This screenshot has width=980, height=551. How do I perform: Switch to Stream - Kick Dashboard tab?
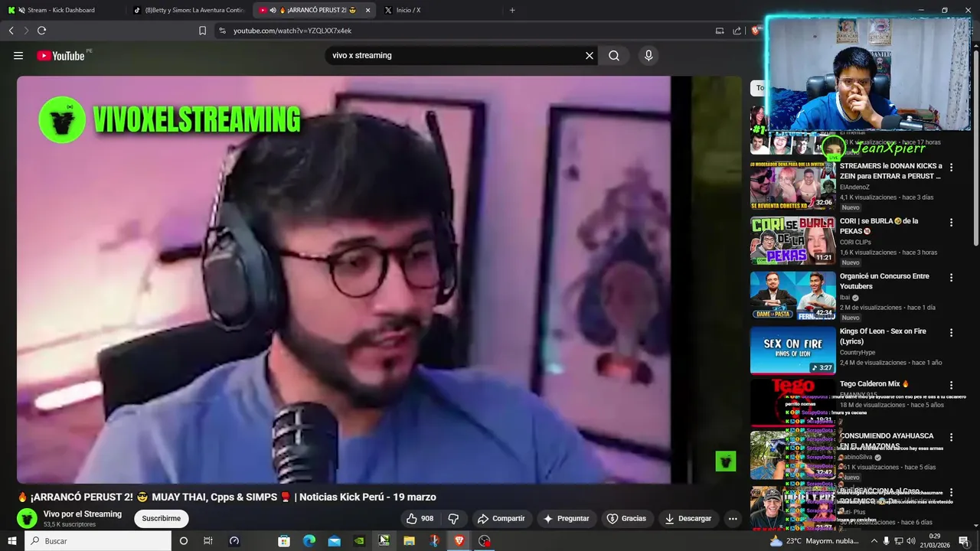click(61, 10)
